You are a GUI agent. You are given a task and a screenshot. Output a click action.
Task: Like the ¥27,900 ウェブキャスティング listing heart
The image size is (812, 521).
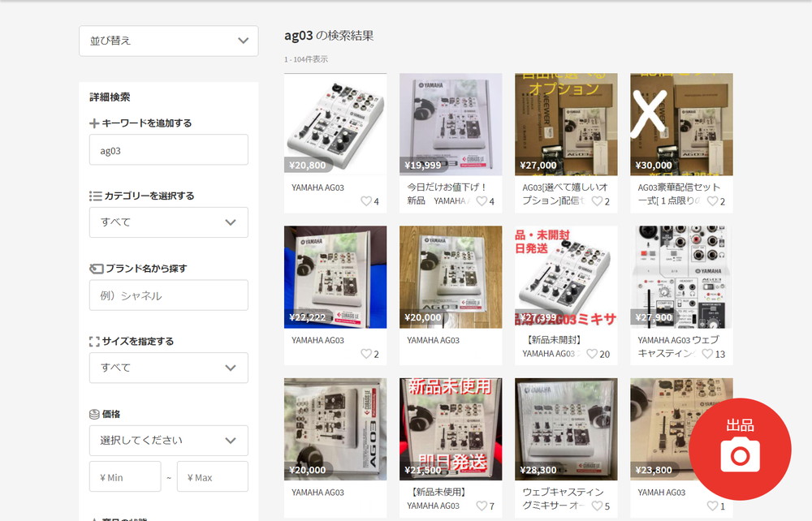click(707, 353)
